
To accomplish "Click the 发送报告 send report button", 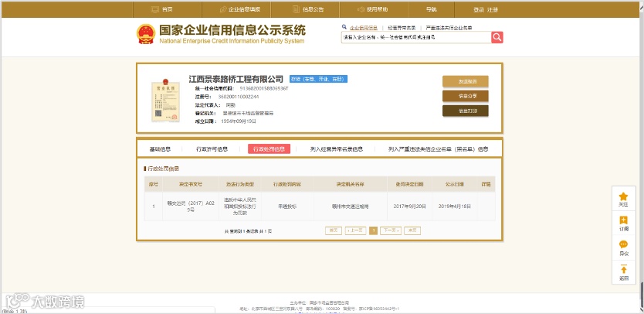I will click(x=466, y=81).
